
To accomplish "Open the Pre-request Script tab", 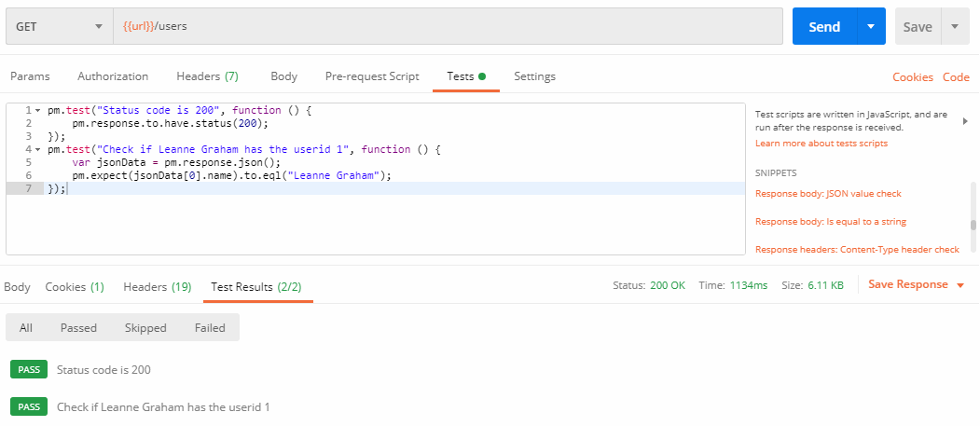I will coord(372,76).
